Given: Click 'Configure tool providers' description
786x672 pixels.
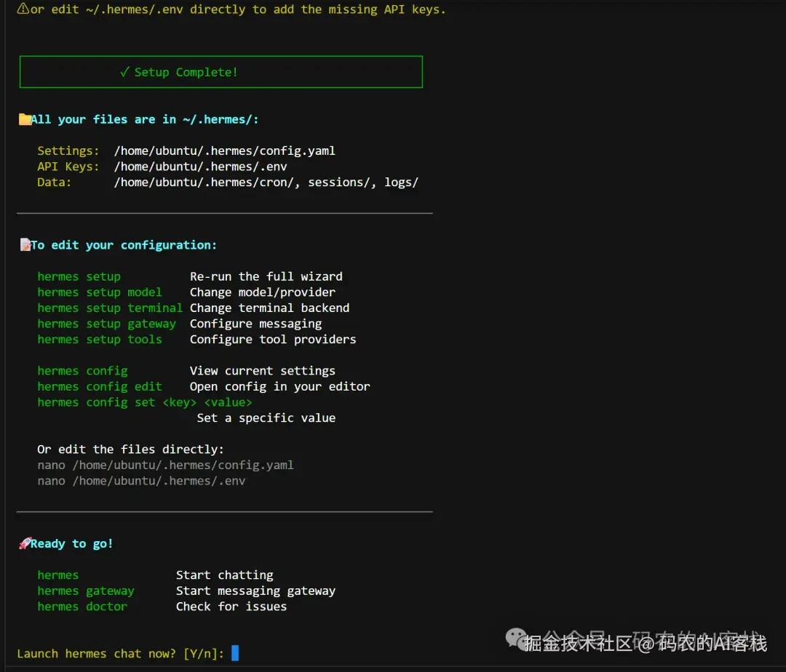Looking at the screenshot, I should tap(273, 340).
